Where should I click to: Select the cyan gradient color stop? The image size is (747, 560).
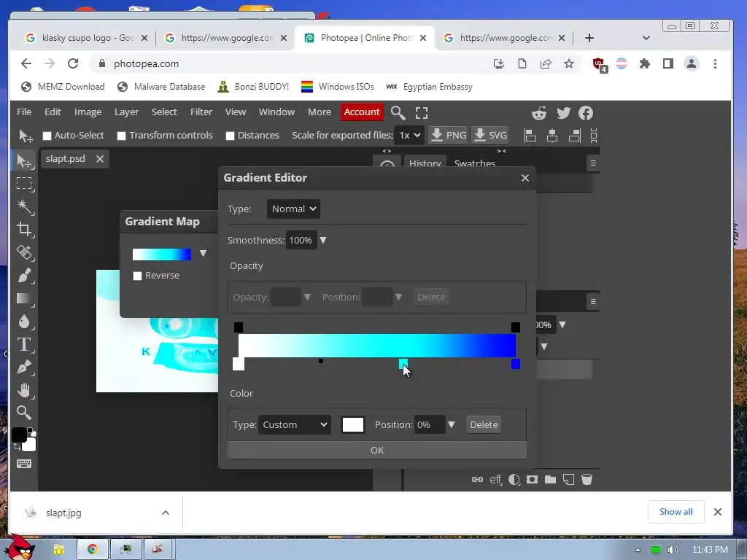point(403,364)
